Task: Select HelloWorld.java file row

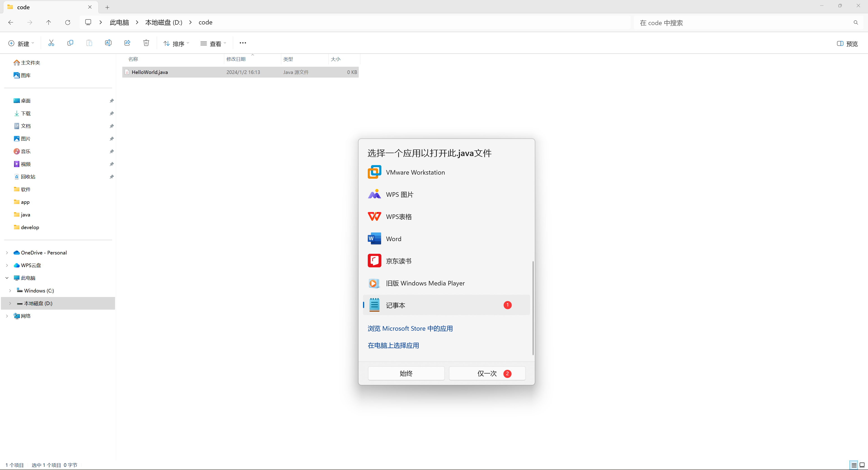Action: 240,72
